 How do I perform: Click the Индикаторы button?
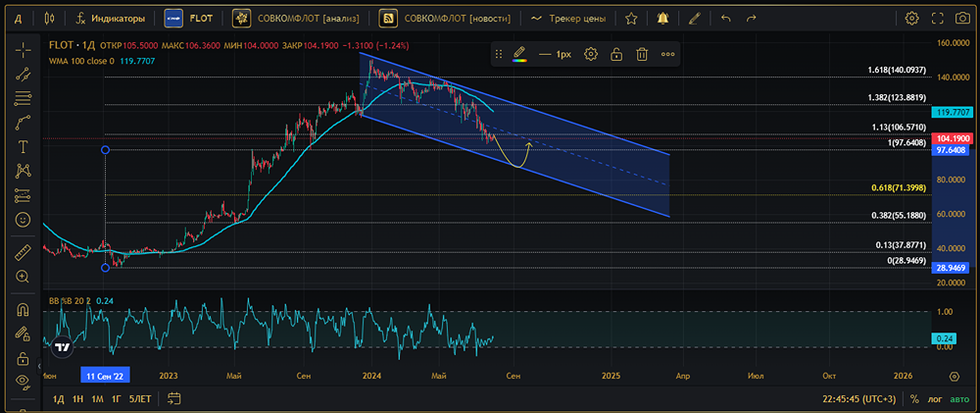tap(110, 18)
